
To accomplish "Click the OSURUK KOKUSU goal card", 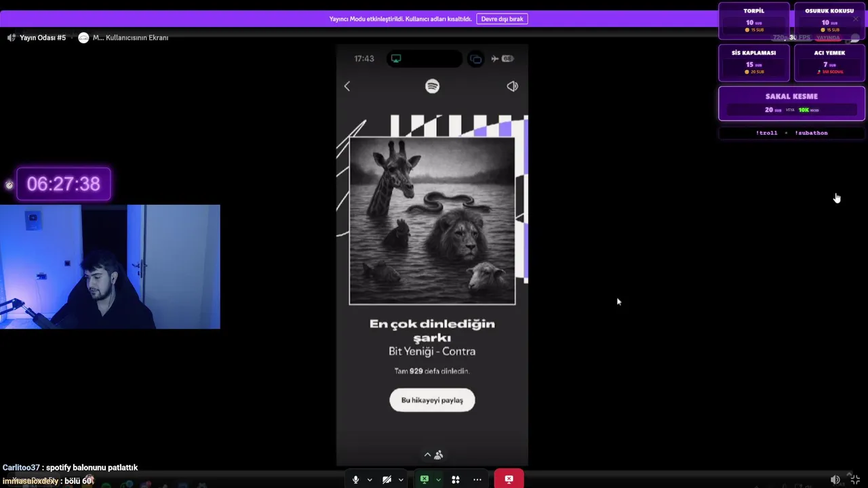I will [x=829, y=21].
